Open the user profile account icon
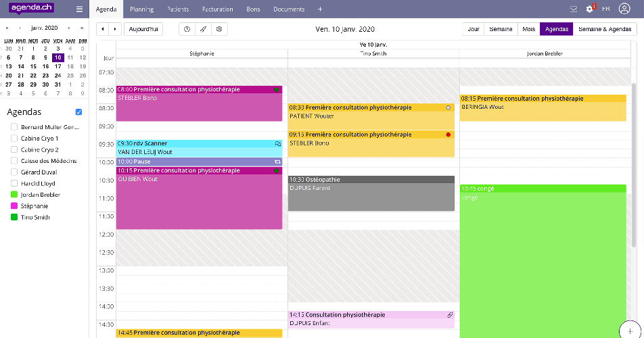Image resolution: width=644 pixels, height=338 pixels. point(624,9)
